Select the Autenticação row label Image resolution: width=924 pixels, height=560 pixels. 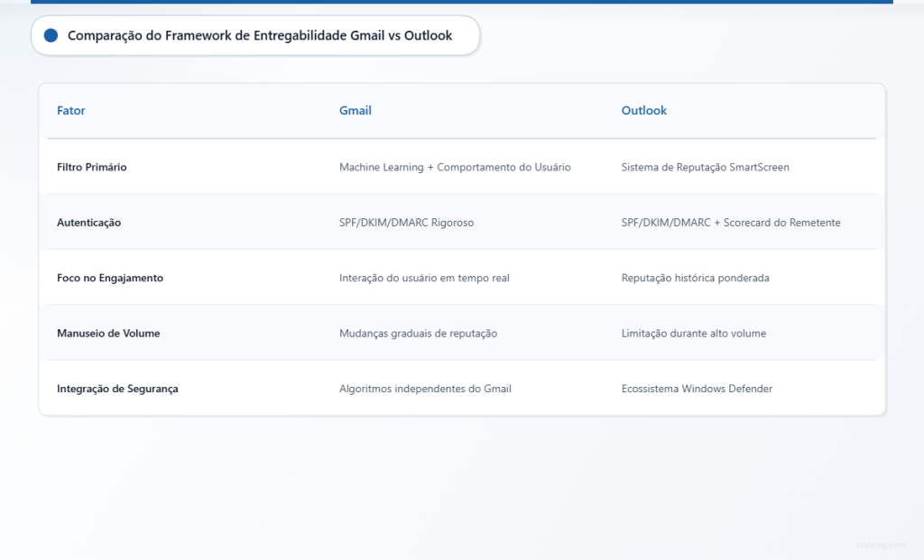(x=88, y=222)
